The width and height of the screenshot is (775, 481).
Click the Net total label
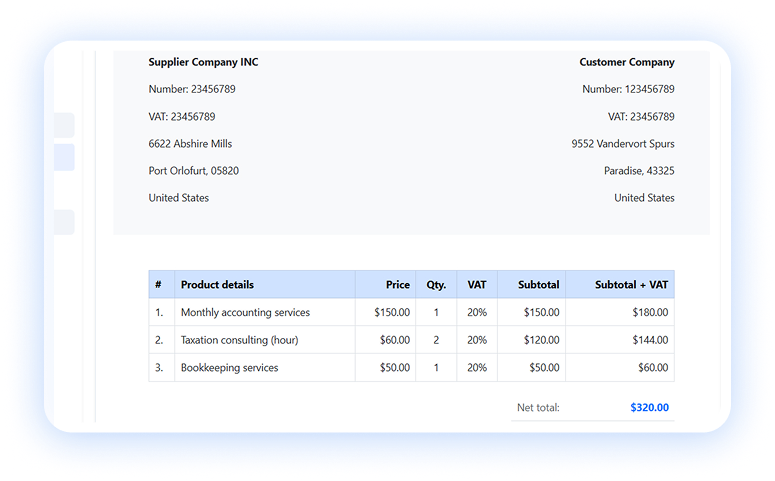click(538, 408)
